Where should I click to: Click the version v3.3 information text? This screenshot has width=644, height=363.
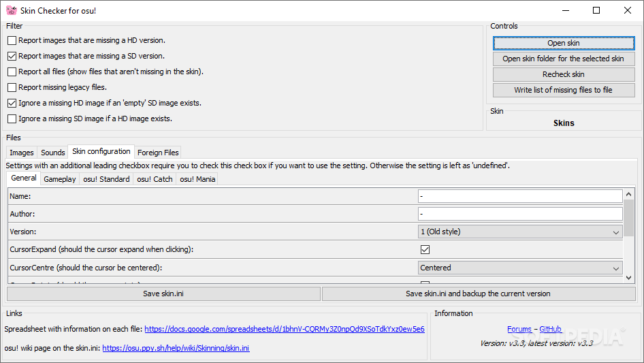point(536,343)
